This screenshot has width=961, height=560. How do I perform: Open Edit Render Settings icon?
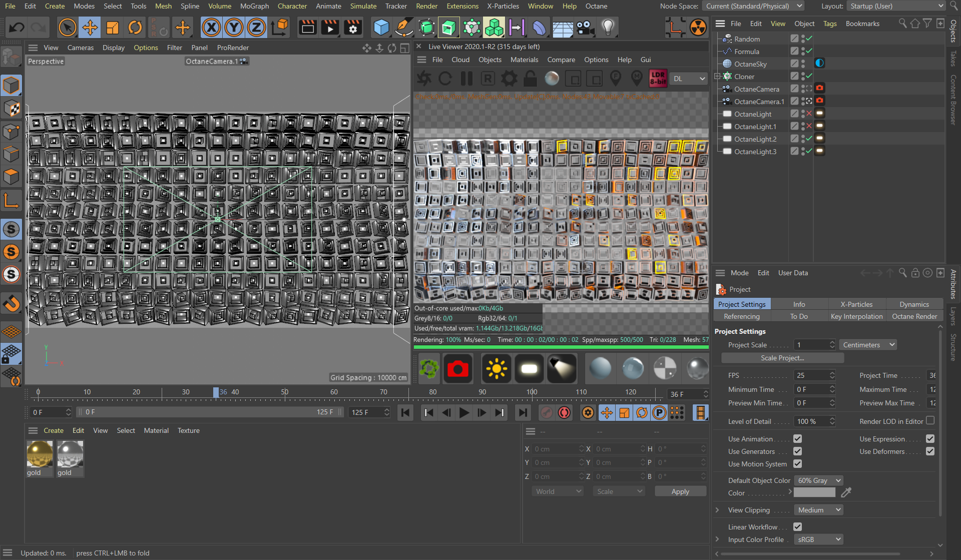[353, 28]
